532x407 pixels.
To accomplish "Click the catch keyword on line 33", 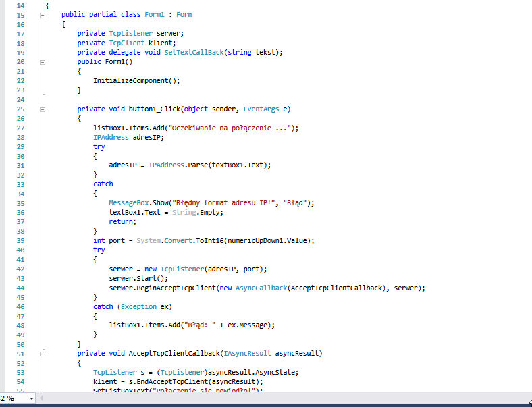I will pos(103,184).
